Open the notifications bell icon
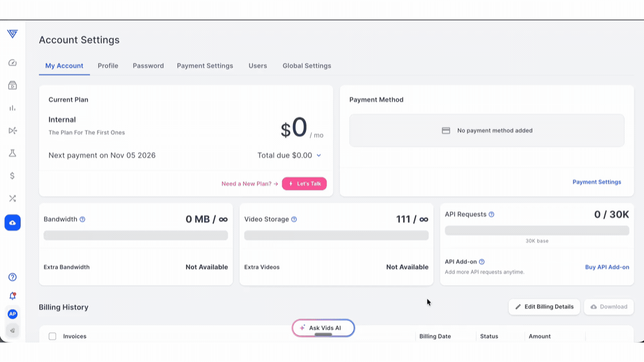 pyautogui.click(x=13, y=296)
